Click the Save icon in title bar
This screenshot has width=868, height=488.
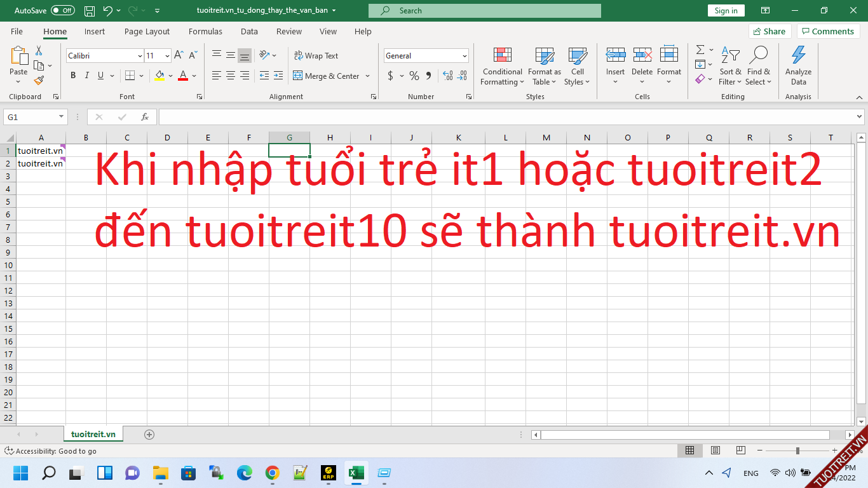[x=90, y=11]
